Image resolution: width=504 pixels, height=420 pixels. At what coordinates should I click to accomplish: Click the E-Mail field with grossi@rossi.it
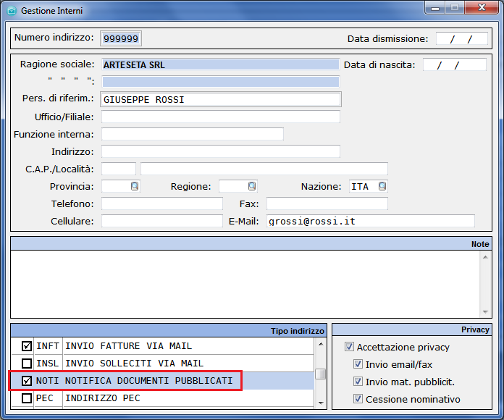pos(370,221)
